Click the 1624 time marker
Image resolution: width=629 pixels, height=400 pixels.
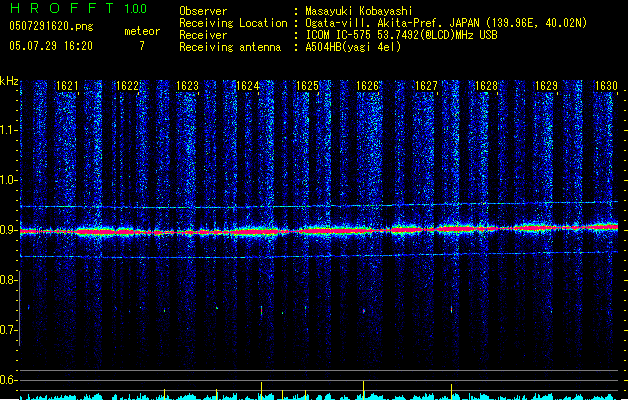[248, 86]
